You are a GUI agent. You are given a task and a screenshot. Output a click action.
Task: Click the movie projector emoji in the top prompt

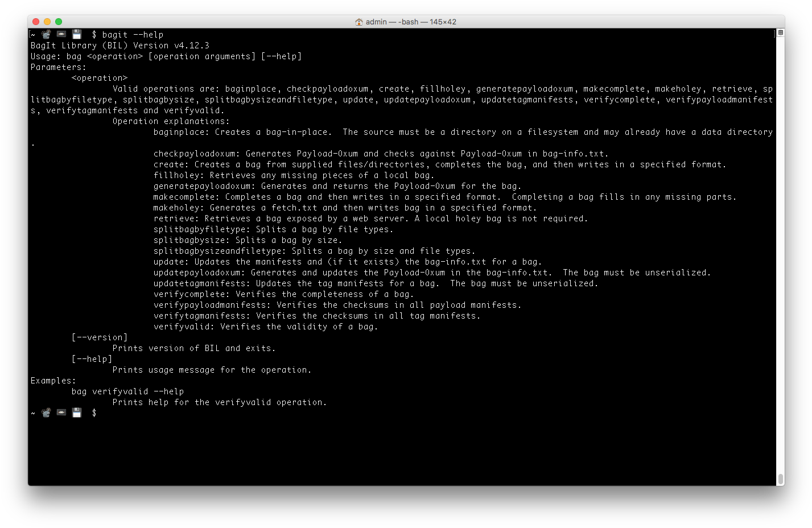pos(46,34)
